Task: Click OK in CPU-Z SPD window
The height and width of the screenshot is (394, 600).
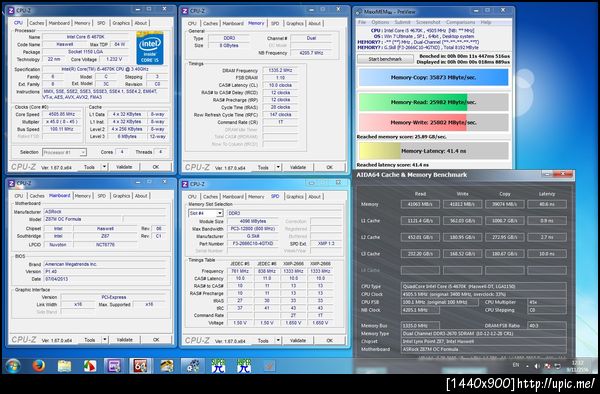Action: pos(329,340)
